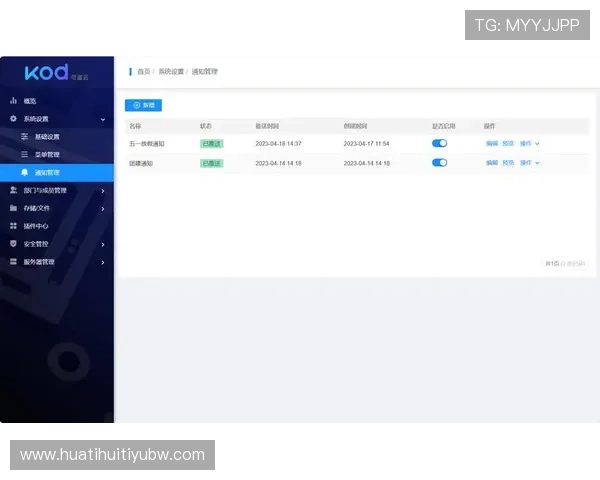Click 通知管理 in the breadcrumb

coord(204,72)
